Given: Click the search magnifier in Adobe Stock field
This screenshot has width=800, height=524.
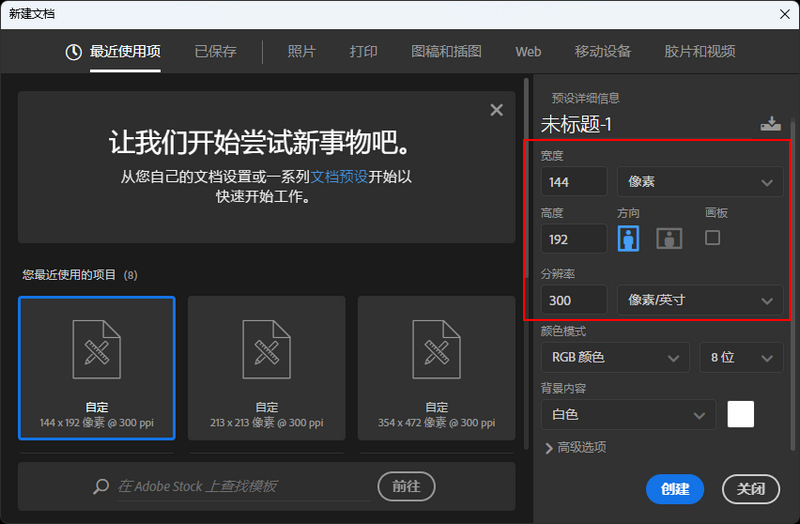Looking at the screenshot, I should [100, 487].
